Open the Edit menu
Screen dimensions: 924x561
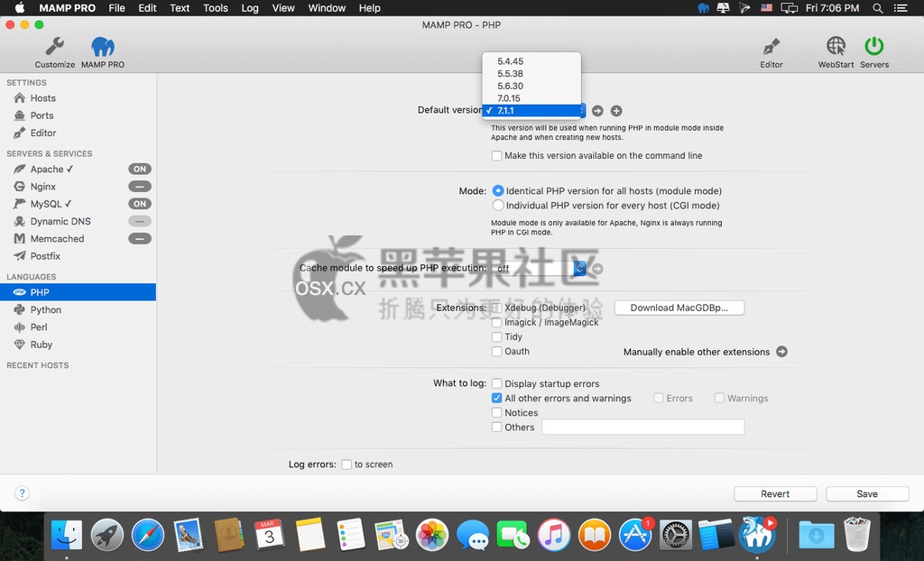[x=147, y=7]
